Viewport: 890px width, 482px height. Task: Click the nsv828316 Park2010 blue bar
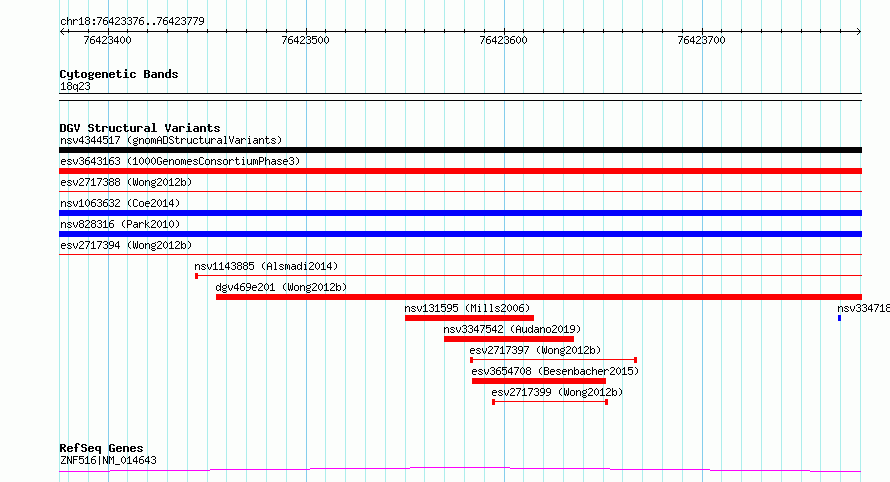tap(460, 234)
